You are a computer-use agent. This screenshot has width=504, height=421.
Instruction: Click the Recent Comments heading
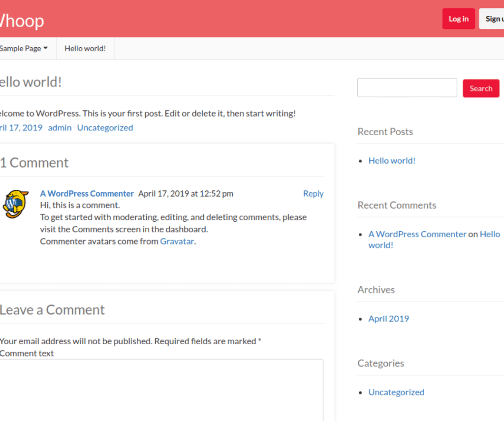397,205
